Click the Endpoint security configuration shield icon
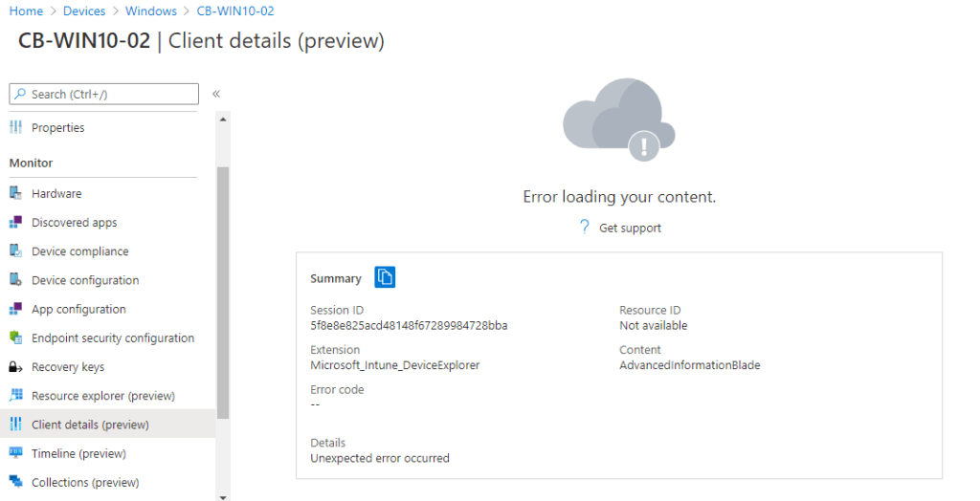The height and width of the screenshot is (501, 980). (x=15, y=338)
